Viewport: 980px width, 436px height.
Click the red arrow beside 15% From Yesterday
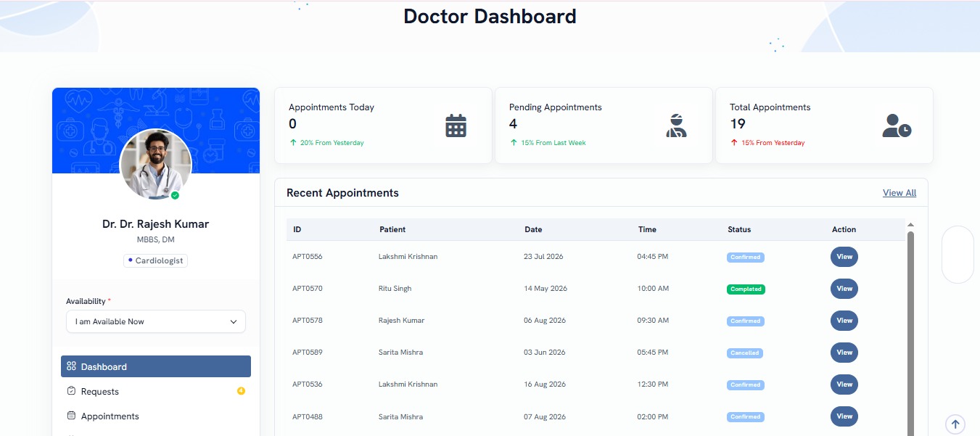[x=734, y=143]
